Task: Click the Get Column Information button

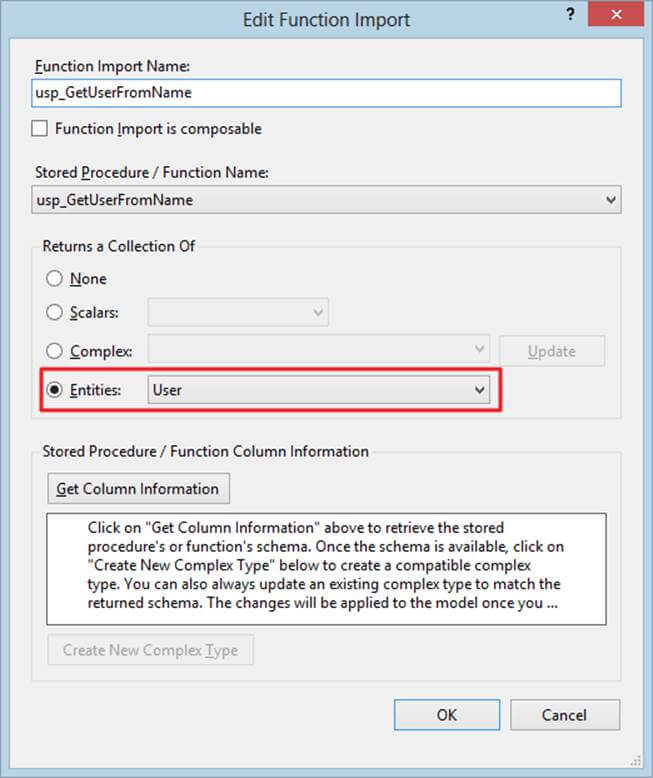Action: click(x=139, y=489)
